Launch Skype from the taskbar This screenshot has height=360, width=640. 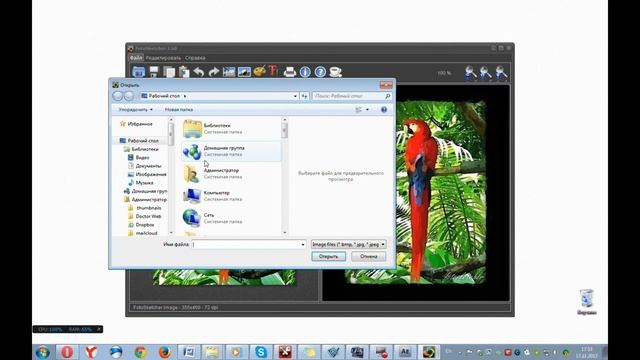click(261, 352)
